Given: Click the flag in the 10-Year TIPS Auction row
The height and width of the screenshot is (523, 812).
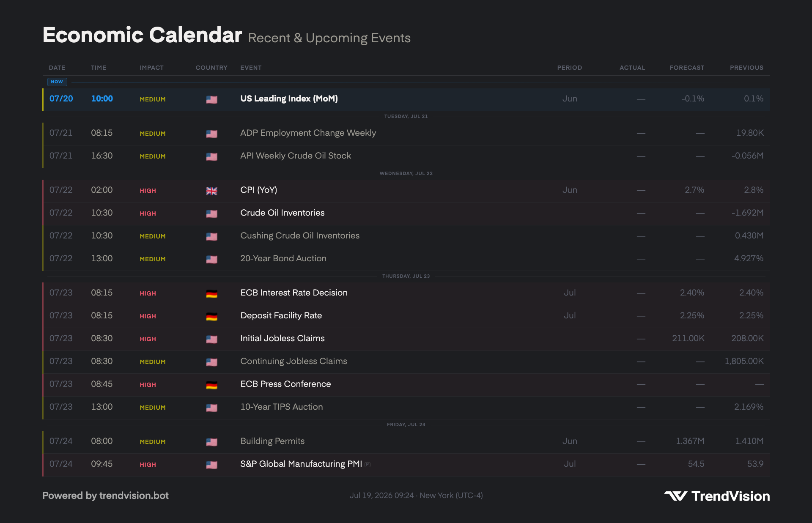Looking at the screenshot, I should (211, 408).
